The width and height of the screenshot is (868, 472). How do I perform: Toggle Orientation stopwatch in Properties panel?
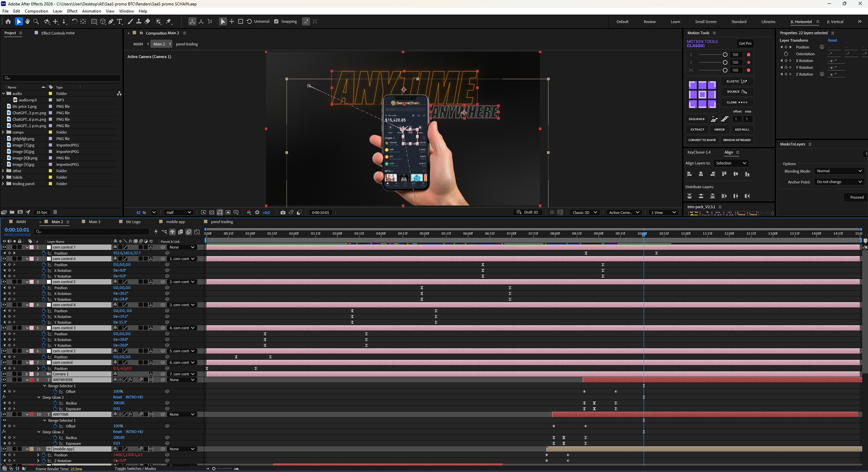click(786, 54)
